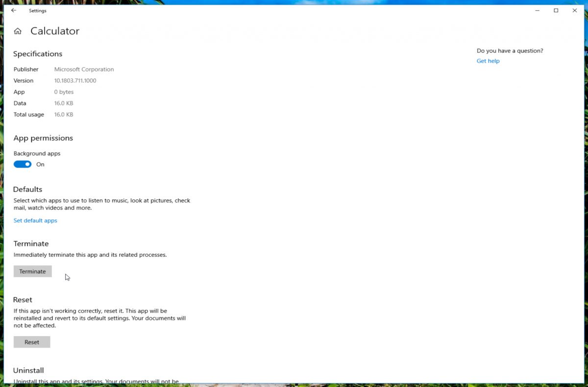Click the home icon beside Calculator heading
The width and height of the screenshot is (588, 387).
(x=18, y=30)
